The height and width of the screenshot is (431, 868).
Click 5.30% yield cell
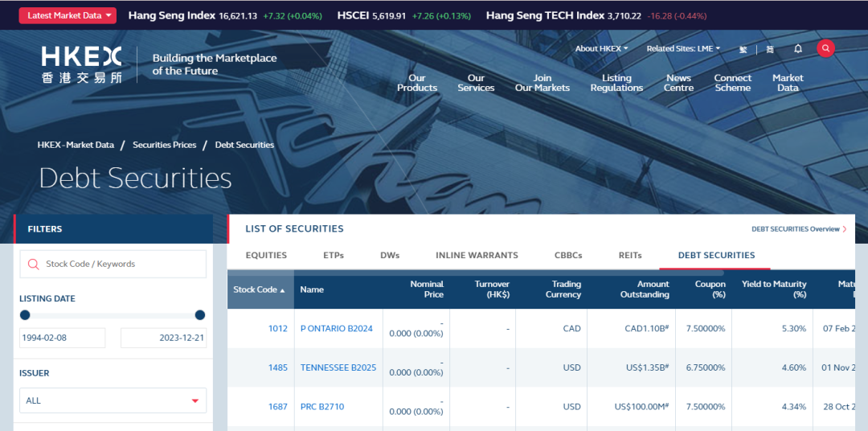click(x=794, y=329)
